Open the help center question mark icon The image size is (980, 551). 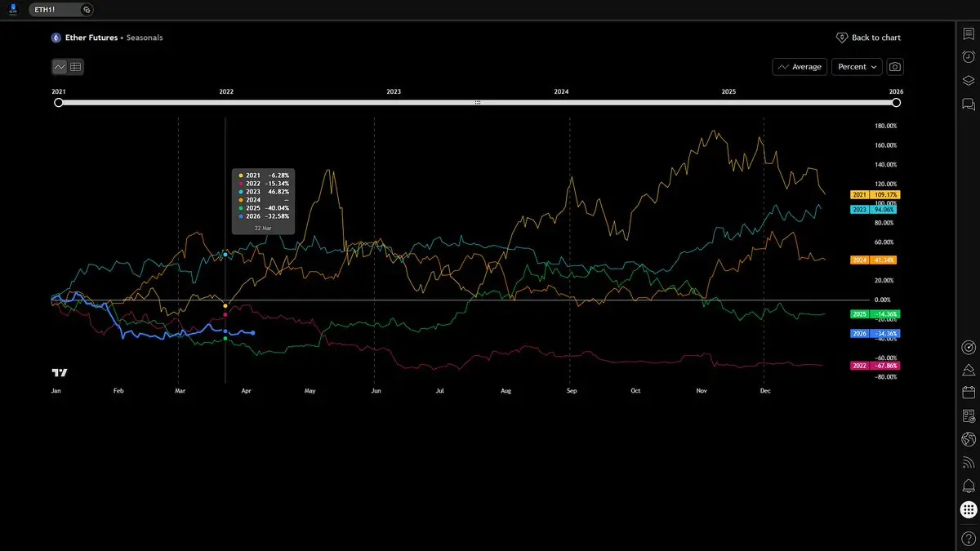coord(969,537)
